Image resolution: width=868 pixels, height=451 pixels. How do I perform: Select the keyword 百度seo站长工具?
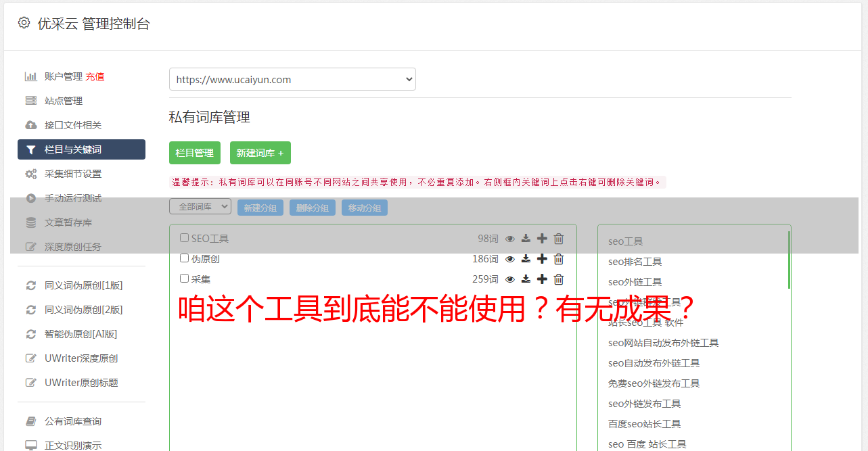click(x=645, y=424)
